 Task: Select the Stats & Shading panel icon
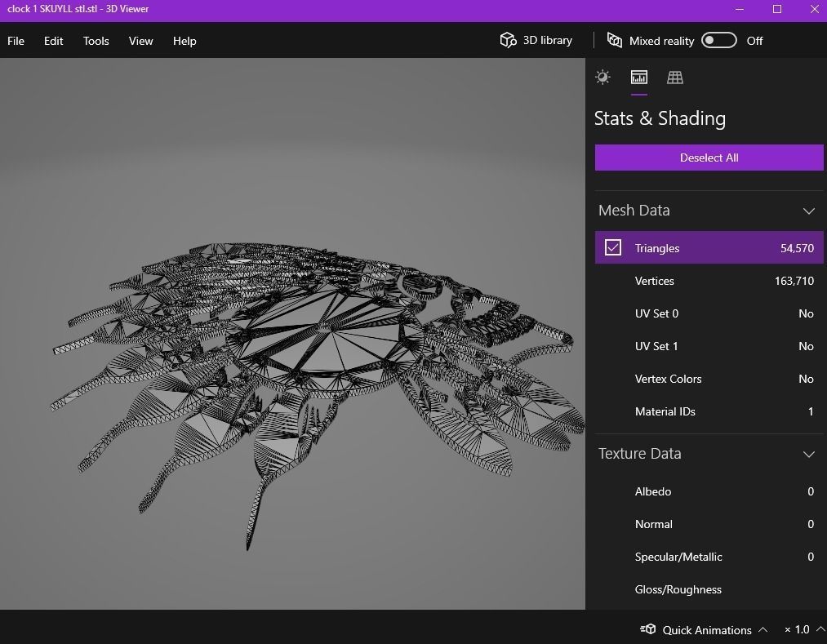click(638, 78)
